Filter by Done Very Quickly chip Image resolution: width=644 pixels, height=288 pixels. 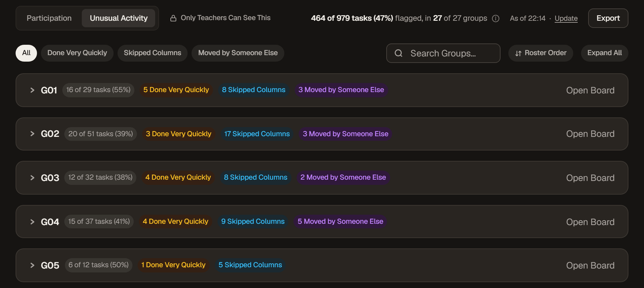pyautogui.click(x=77, y=53)
